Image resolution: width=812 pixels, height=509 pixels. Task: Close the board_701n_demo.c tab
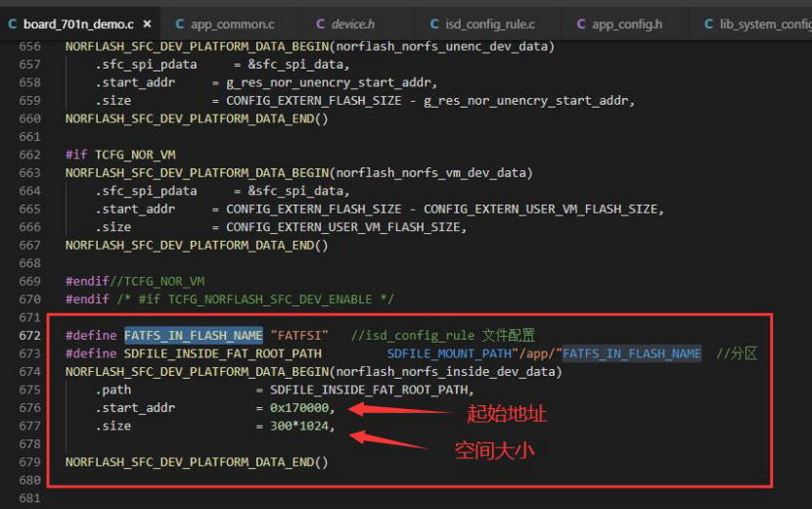(147, 23)
